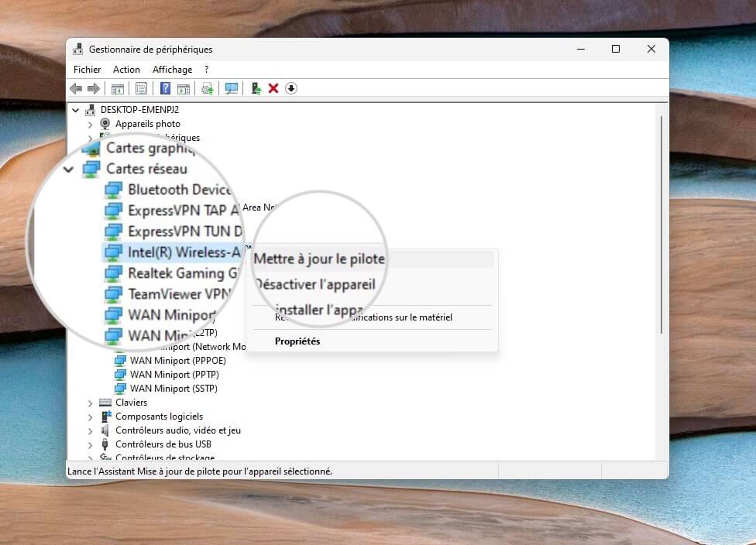Image resolution: width=756 pixels, height=545 pixels.
Task: Minimize the Gestionnaire de périphériques window
Action: point(581,49)
